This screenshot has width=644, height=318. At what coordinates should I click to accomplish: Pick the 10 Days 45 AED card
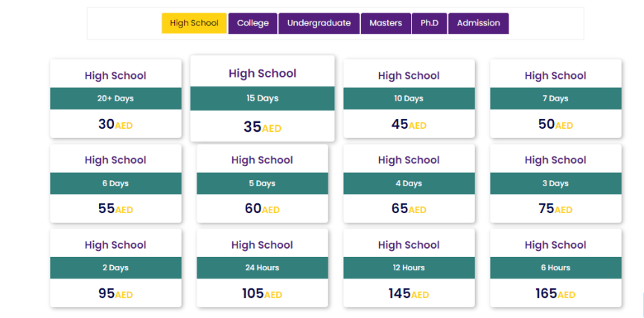pos(409,98)
